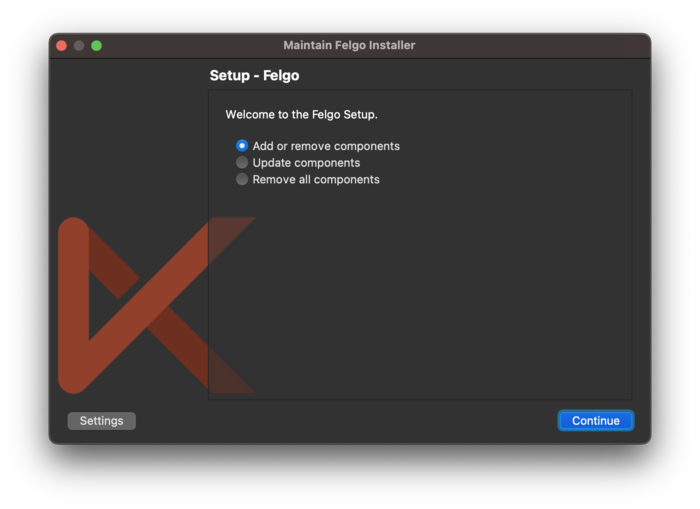Viewport: 700px width, 509px height.
Task: Click the Setup - Felgo heading
Action: pyautogui.click(x=254, y=75)
